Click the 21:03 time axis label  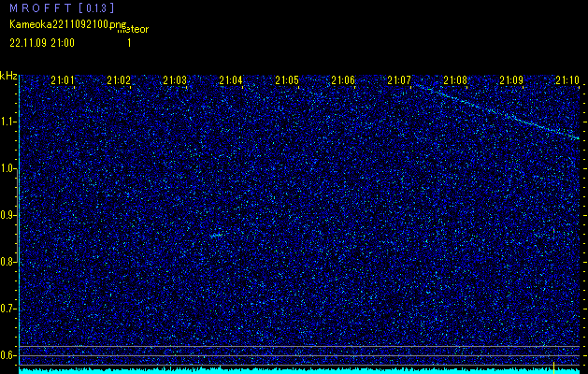click(x=175, y=79)
